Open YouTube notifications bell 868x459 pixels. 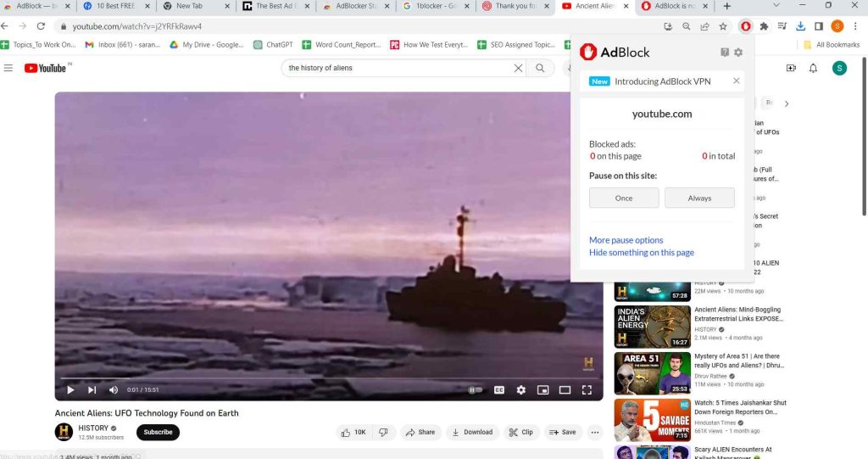813,68
